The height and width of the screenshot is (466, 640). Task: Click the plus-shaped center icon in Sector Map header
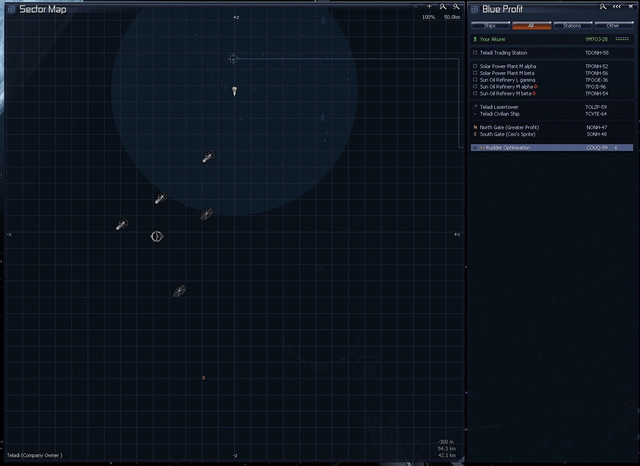point(429,7)
